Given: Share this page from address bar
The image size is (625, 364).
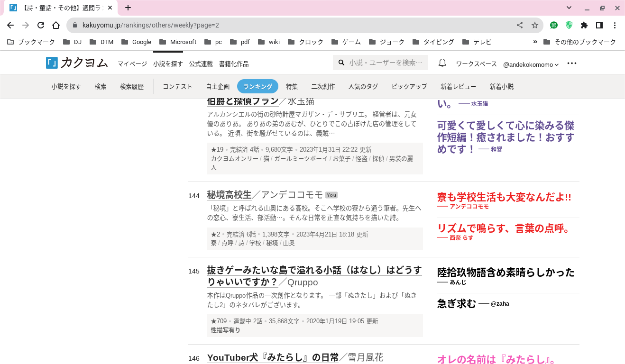Looking at the screenshot, I should coord(520,25).
